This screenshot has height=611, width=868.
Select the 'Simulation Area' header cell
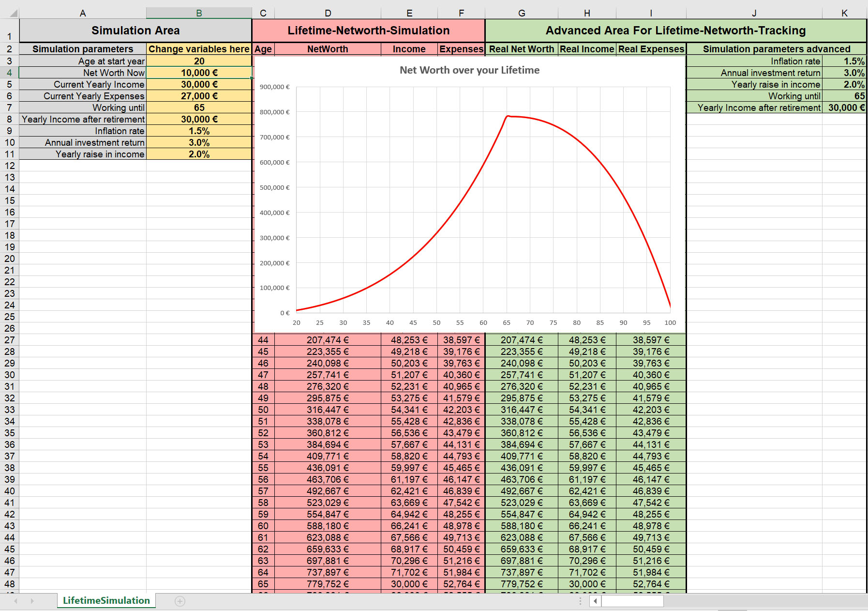pos(135,31)
